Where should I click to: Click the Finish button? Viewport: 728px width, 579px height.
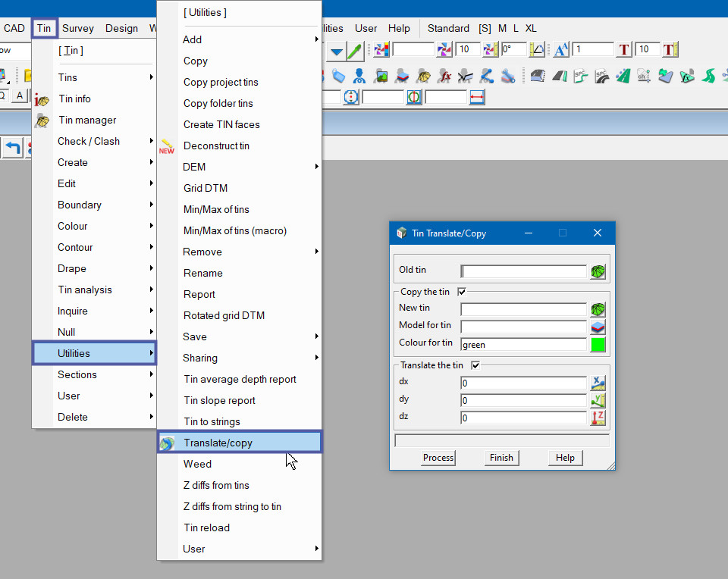click(501, 458)
